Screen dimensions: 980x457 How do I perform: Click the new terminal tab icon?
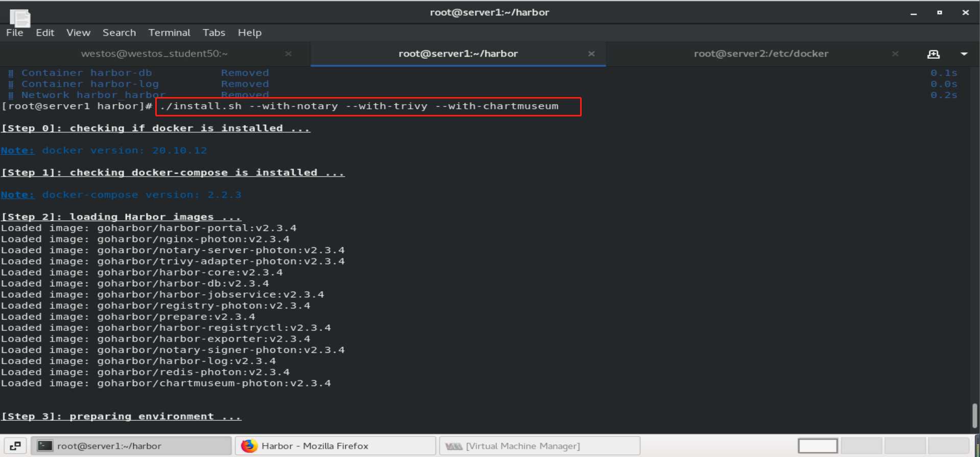pyautogui.click(x=934, y=54)
